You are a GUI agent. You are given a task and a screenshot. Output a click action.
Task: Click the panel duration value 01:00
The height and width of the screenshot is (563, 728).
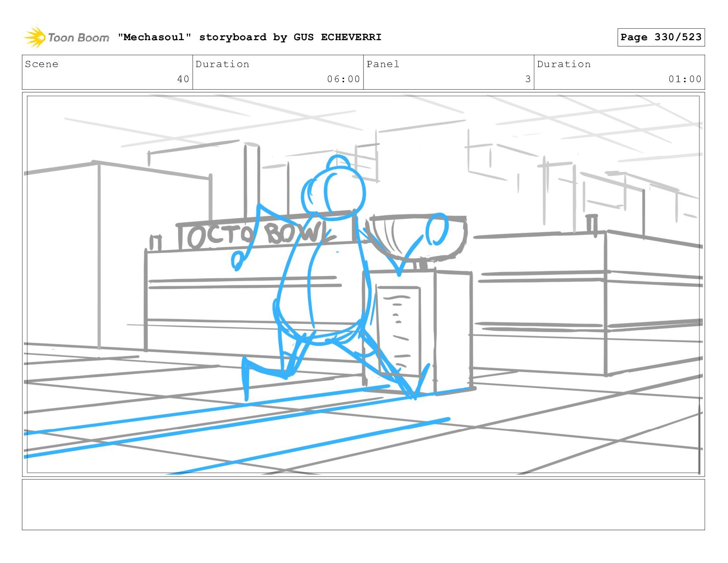[x=685, y=79]
